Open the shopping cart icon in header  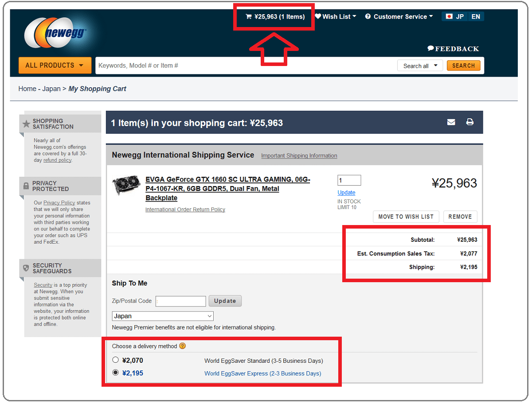[x=249, y=17]
